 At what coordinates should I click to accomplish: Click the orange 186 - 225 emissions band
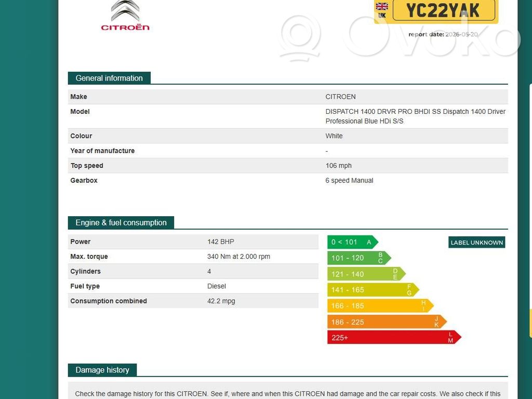[387, 322]
